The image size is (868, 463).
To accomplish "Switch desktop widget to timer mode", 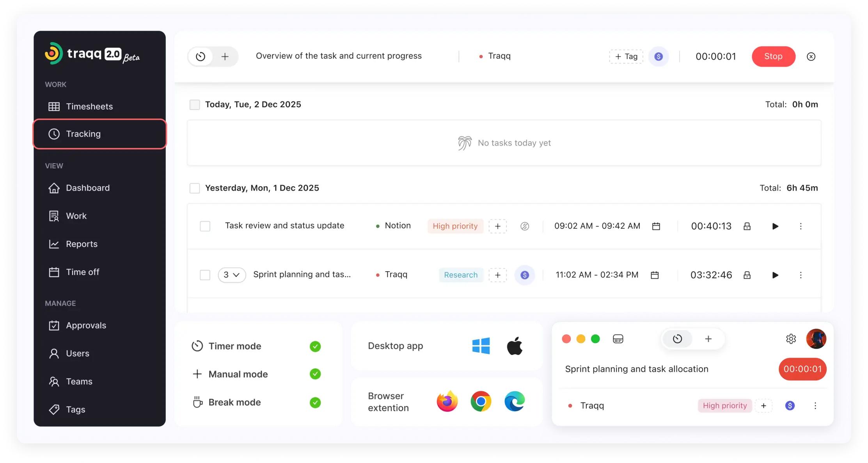I will (677, 339).
